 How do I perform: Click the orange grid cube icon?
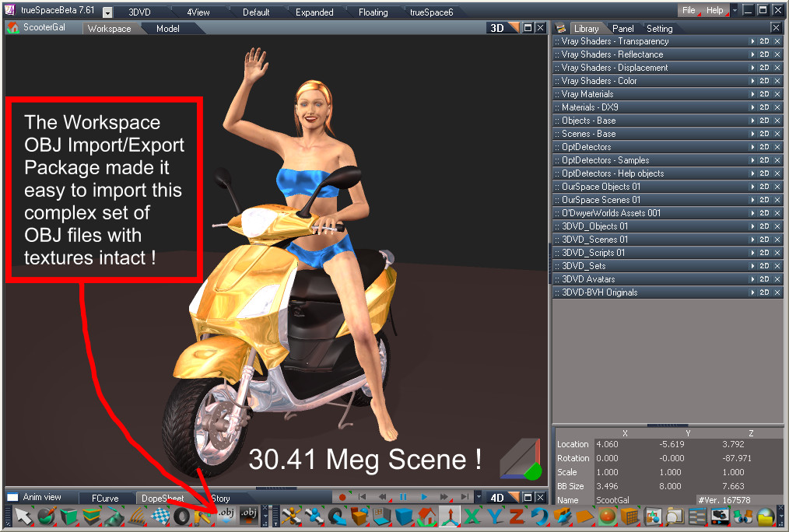coord(630,516)
